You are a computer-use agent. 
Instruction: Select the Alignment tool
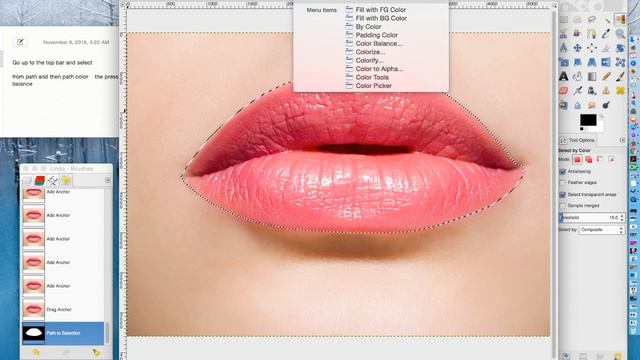click(x=592, y=48)
